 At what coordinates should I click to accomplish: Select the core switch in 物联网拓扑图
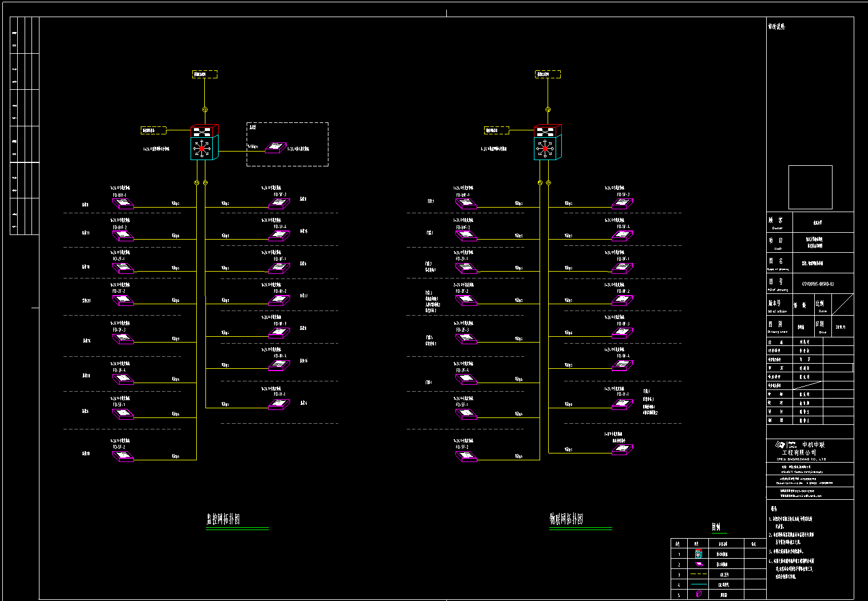(547, 142)
